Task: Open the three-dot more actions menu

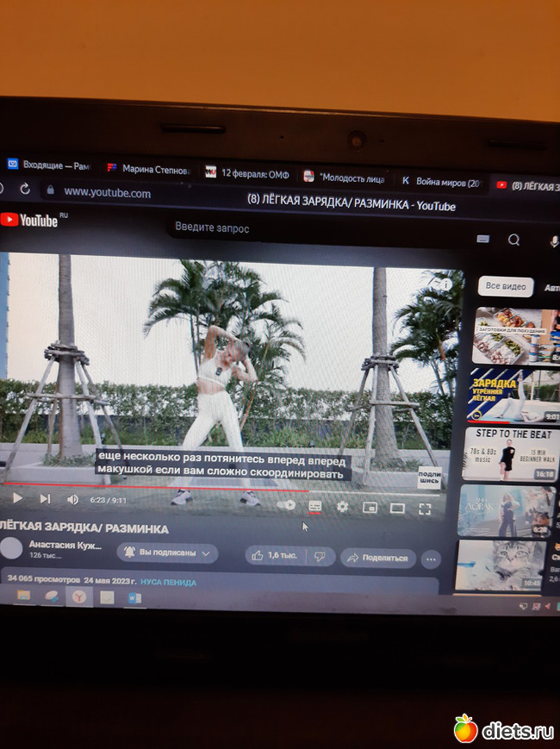Action: (x=431, y=559)
